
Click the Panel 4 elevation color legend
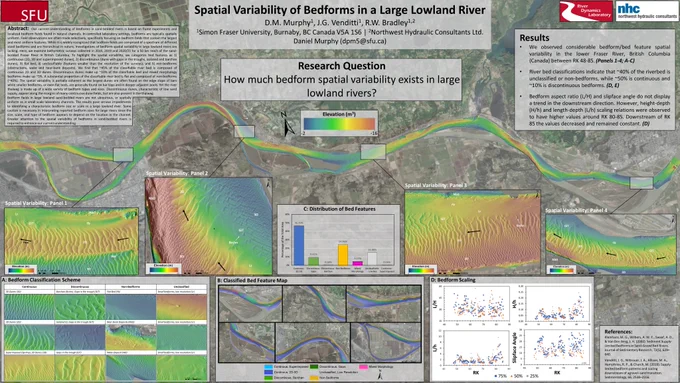click(562, 270)
